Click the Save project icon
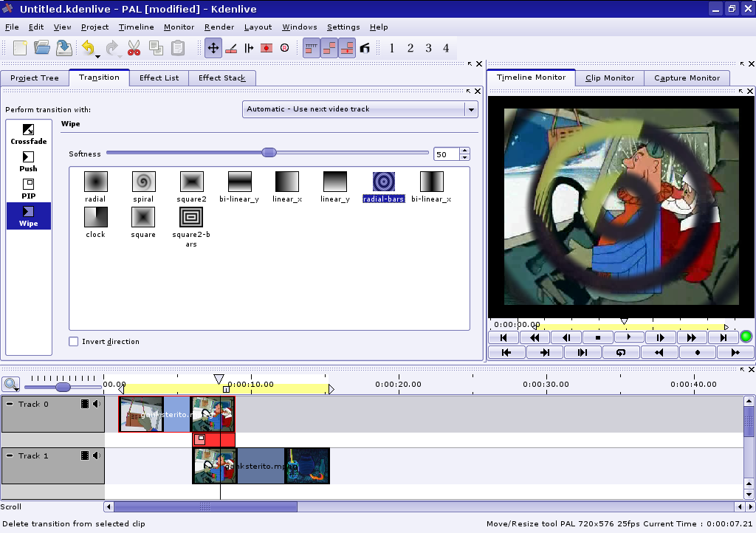This screenshot has width=756, height=533. pyautogui.click(x=64, y=49)
